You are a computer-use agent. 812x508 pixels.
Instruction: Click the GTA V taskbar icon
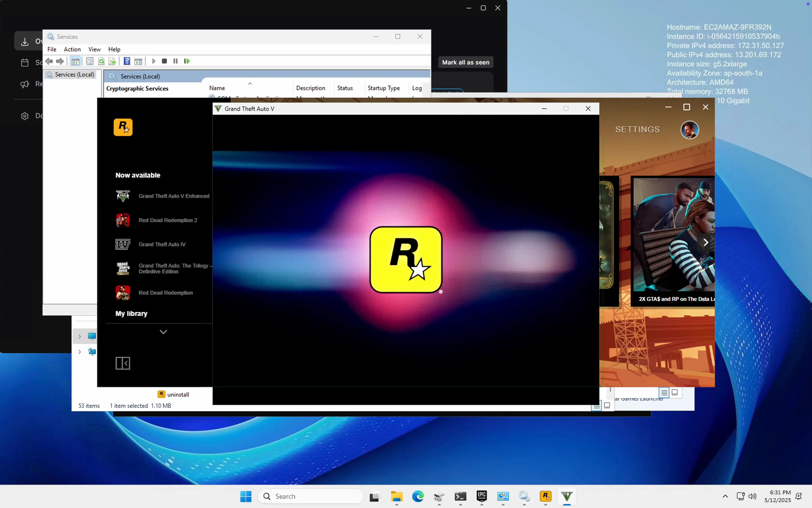(567, 496)
